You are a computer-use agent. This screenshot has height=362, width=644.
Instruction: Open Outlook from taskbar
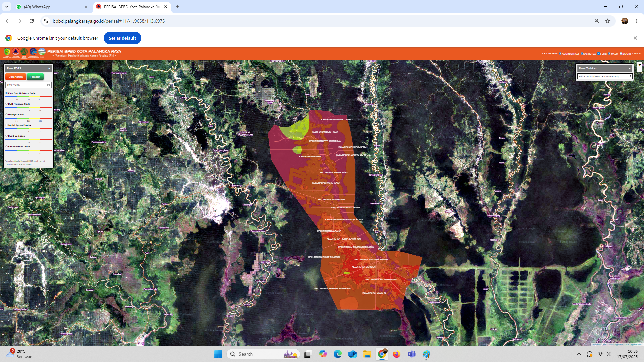click(353, 354)
